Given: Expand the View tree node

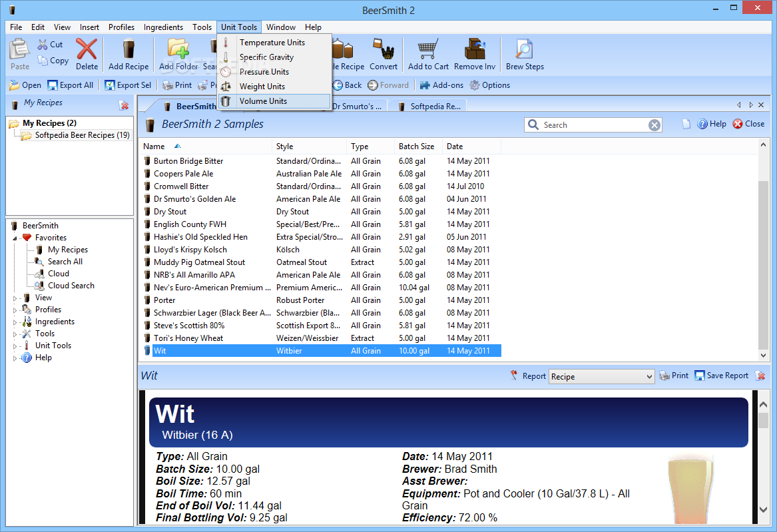Looking at the screenshot, I should pos(15,298).
